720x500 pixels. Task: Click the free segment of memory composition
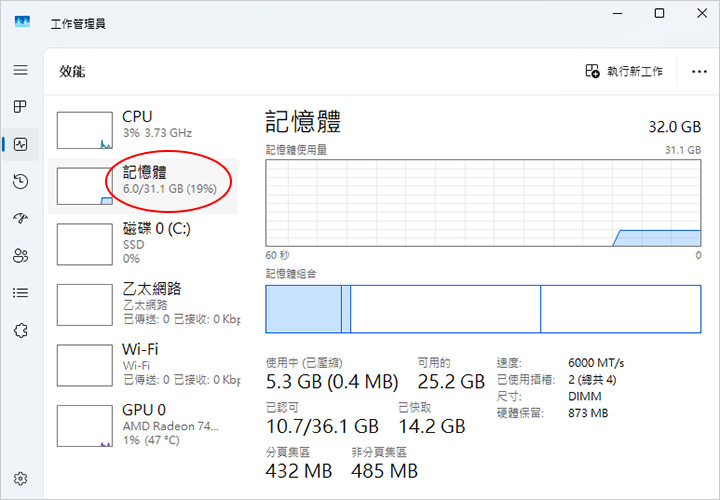[621, 309]
